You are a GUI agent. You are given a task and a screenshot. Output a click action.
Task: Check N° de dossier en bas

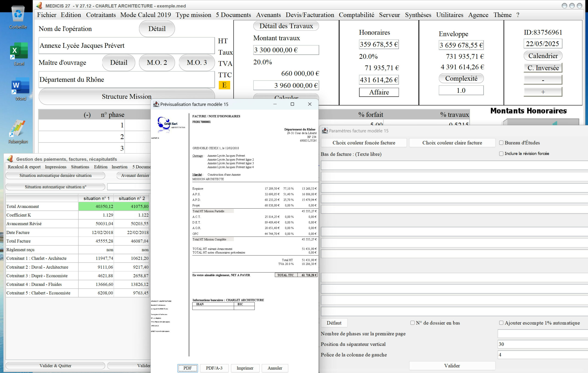coord(413,323)
